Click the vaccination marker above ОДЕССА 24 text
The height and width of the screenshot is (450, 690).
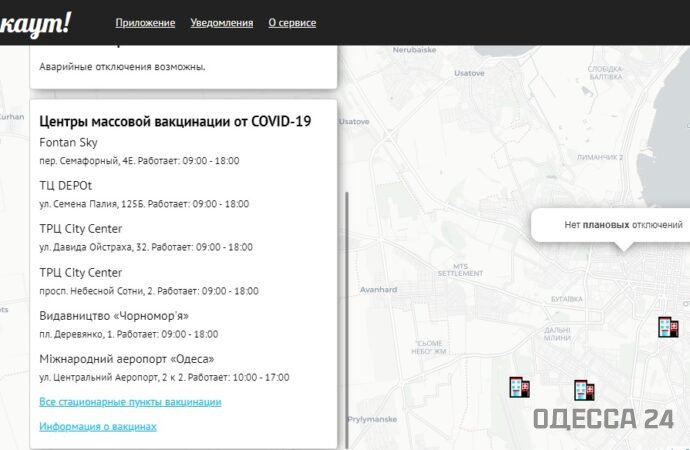pyautogui.click(x=583, y=390)
